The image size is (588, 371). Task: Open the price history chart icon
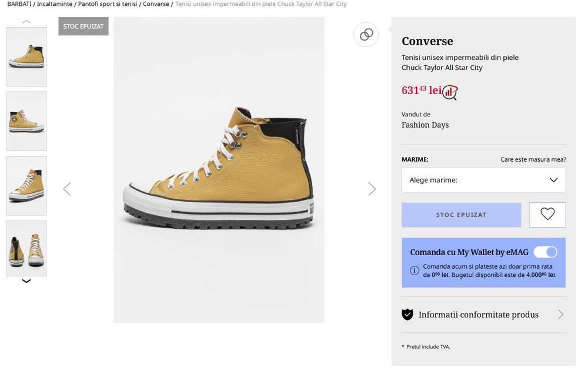(x=450, y=91)
